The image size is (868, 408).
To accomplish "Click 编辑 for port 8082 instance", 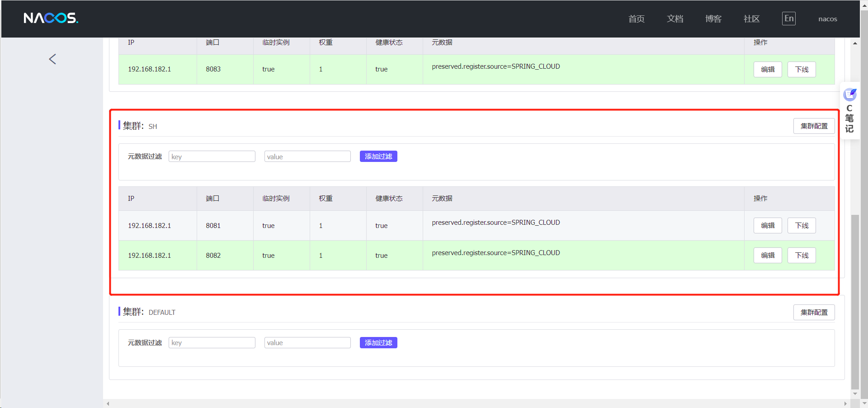I will [x=768, y=255].
